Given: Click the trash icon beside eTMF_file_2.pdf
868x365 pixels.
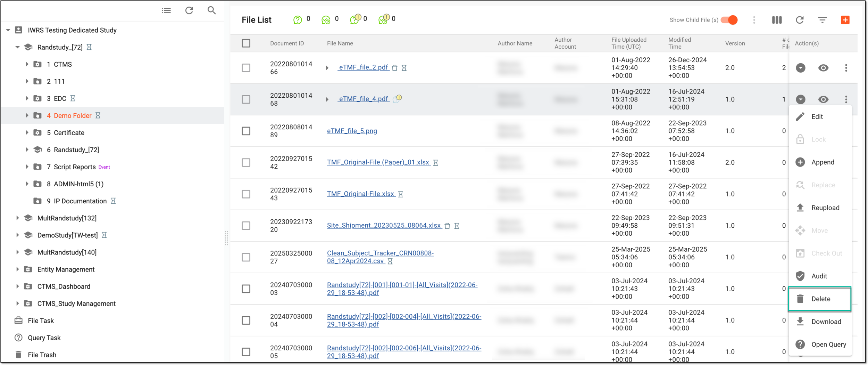Looking at the screenshot, I should pyautogui.click(x=395, y=68).
